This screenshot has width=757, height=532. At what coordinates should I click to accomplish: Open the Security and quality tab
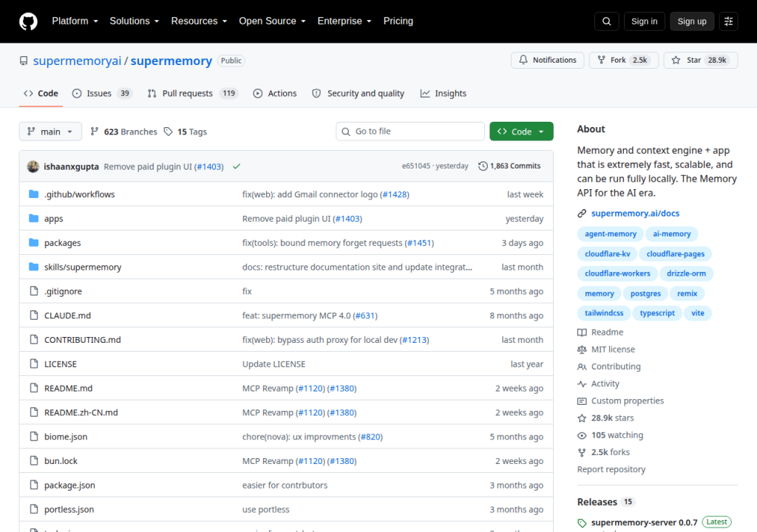359,94
